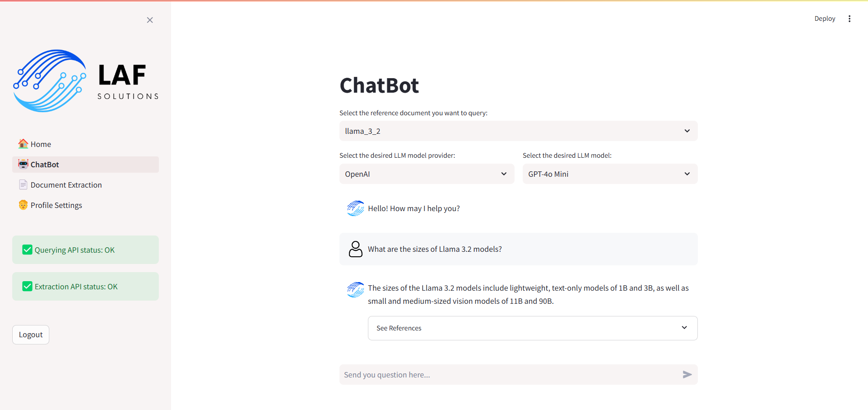Click the send arrow icon

687,374
